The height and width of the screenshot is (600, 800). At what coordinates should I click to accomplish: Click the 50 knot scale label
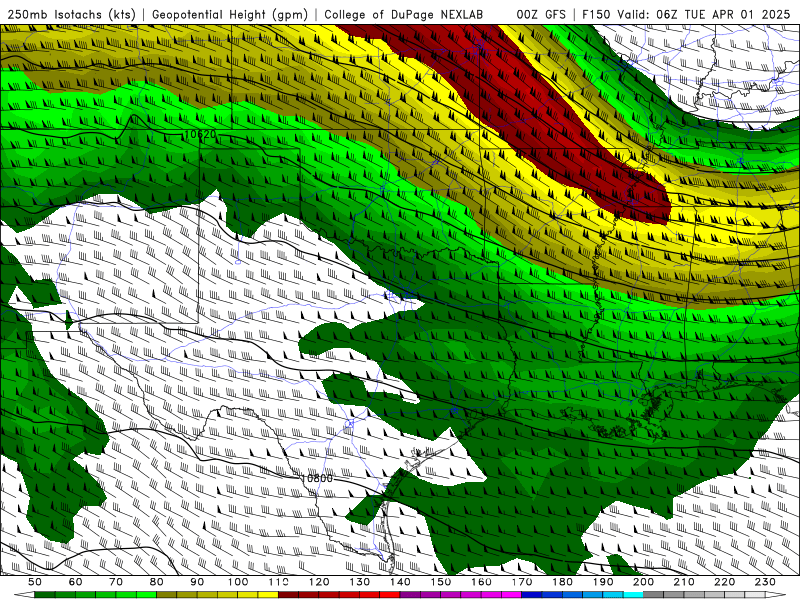click(35, 582)
